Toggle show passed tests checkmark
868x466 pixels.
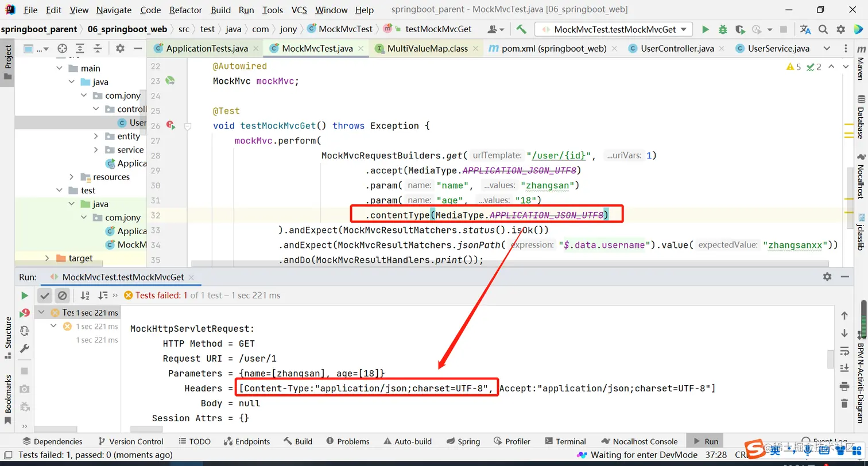(45, 296)
